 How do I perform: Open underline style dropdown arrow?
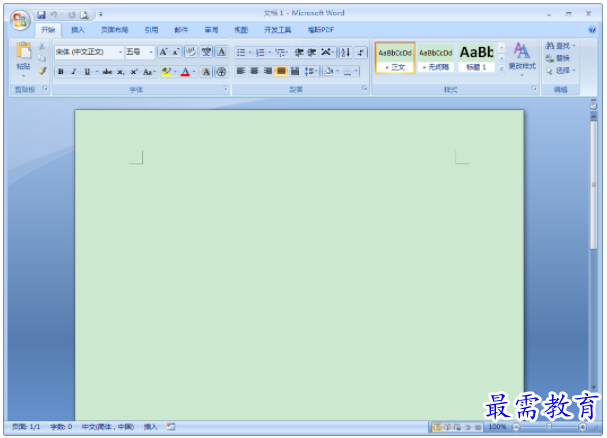[x=97, y=72]
